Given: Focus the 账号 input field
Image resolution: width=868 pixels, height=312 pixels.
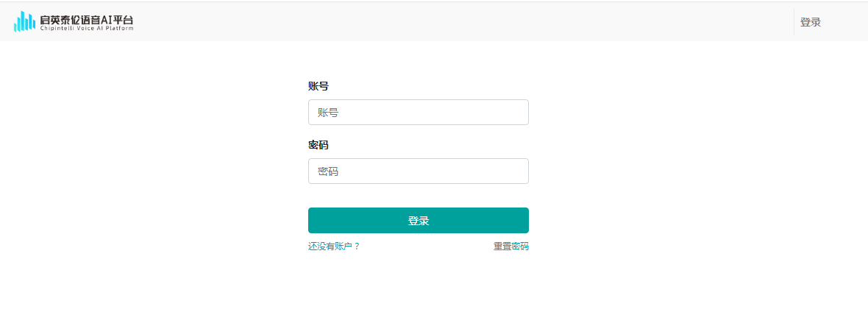Looking at the screenshot, I should 418,113.
